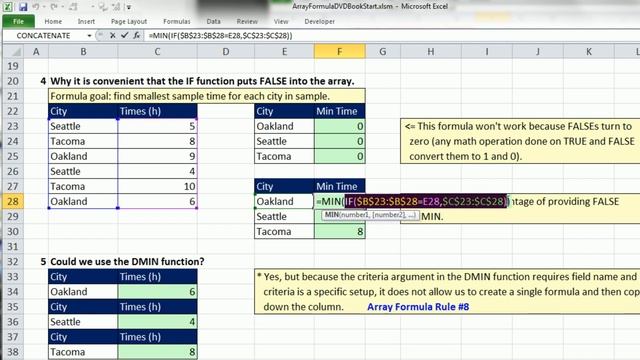Click cell C28 with value 6
This screenshot has width=640, height=360.
click(157, 201)
